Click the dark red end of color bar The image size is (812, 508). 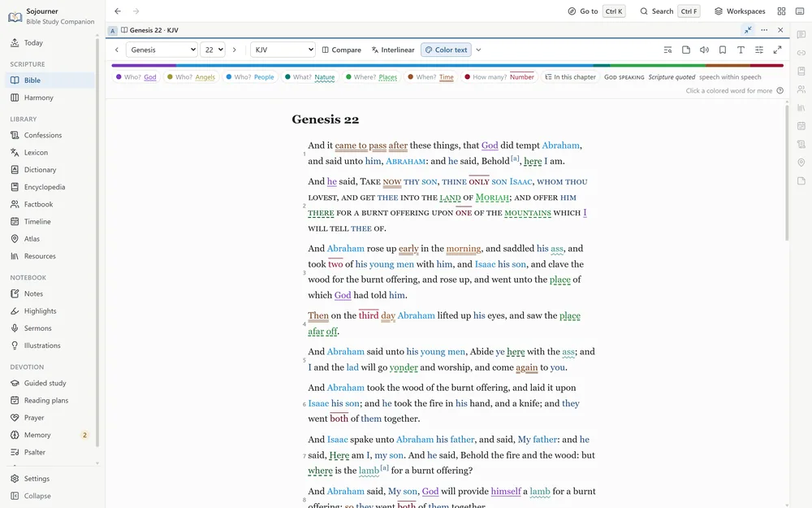coord(767,65)
